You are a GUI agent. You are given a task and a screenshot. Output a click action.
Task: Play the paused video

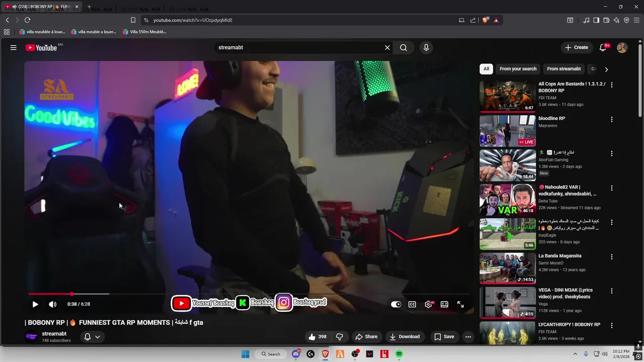pos(35,304)
